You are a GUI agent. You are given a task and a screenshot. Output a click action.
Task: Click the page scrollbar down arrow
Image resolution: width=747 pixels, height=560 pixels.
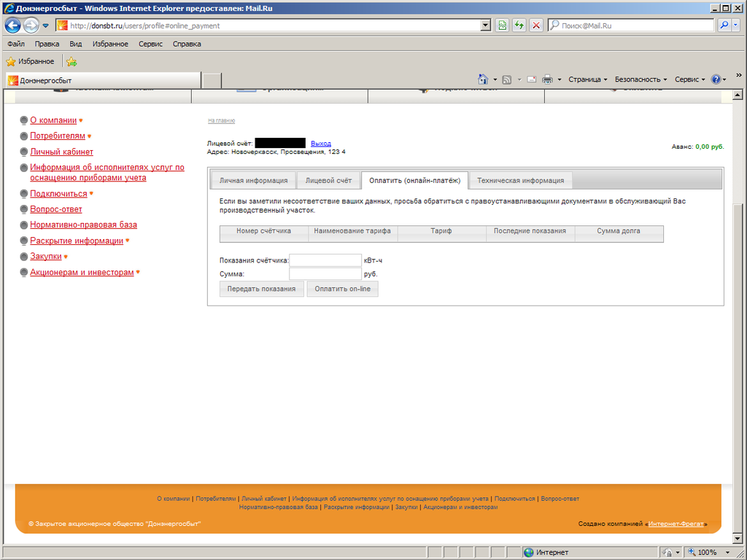[x=738, y=539]
